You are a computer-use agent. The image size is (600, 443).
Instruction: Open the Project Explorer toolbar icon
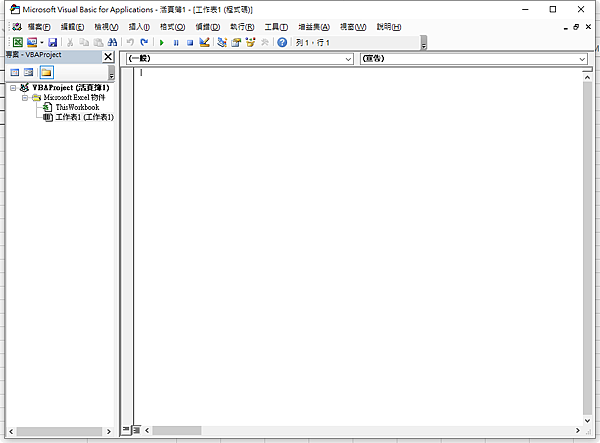pyautogui.click(x=222, y=42)
